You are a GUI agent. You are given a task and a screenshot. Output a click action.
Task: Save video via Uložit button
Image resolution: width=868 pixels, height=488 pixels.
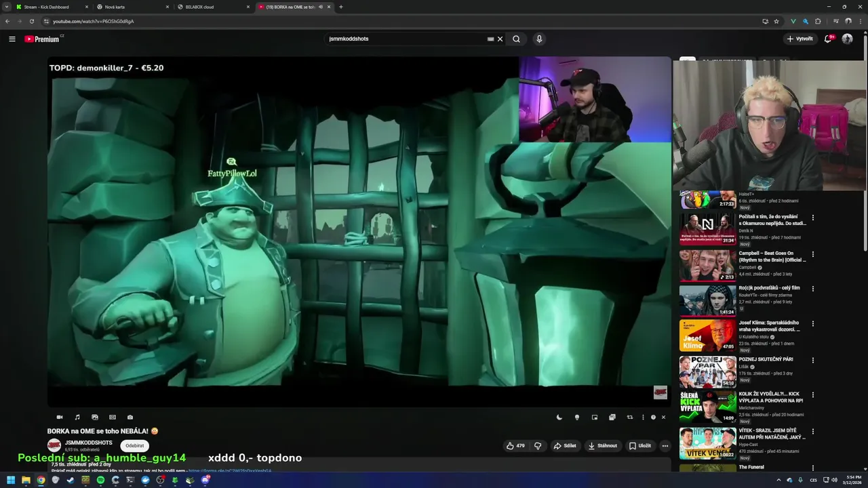pos(639,445)
